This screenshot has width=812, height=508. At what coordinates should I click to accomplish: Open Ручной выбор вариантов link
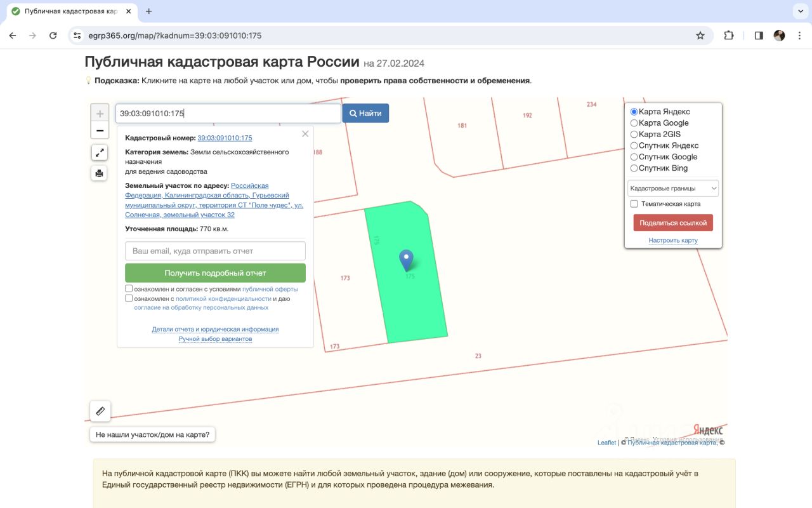point(215,339)
